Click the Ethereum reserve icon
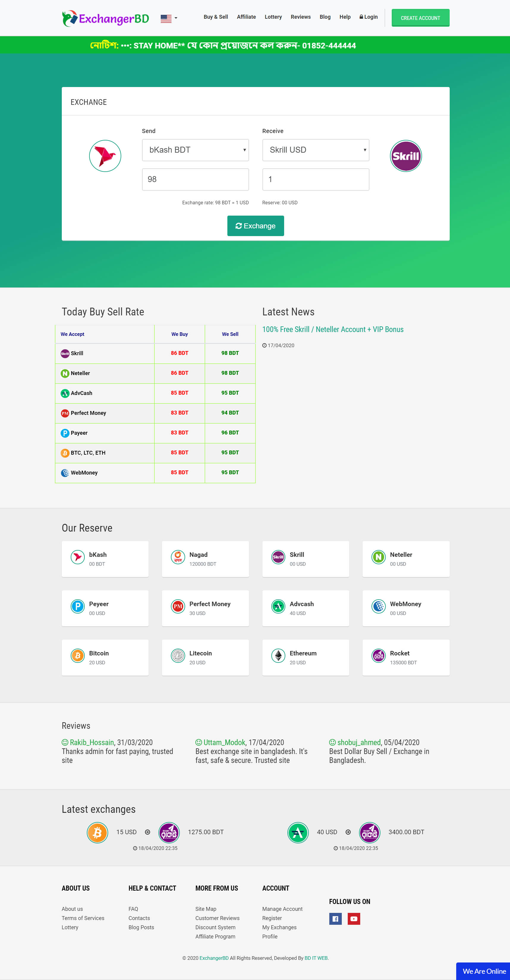 [278, 655]
